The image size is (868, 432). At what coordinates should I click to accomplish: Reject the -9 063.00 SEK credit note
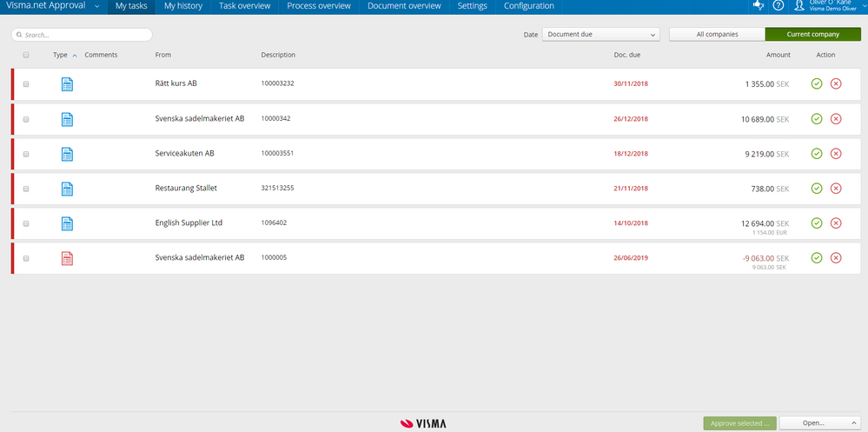836,257
